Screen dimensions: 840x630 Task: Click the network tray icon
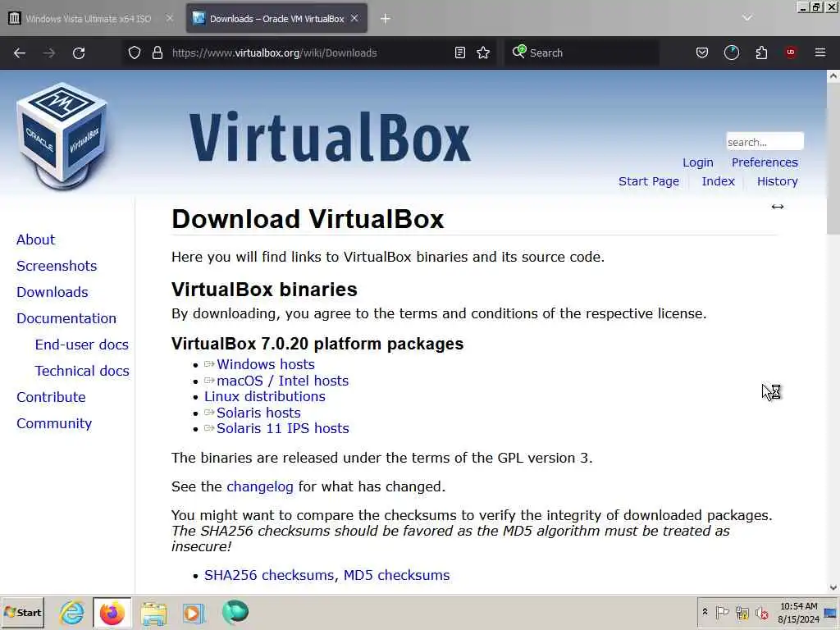pyautogui.click(x=742, y=612)
